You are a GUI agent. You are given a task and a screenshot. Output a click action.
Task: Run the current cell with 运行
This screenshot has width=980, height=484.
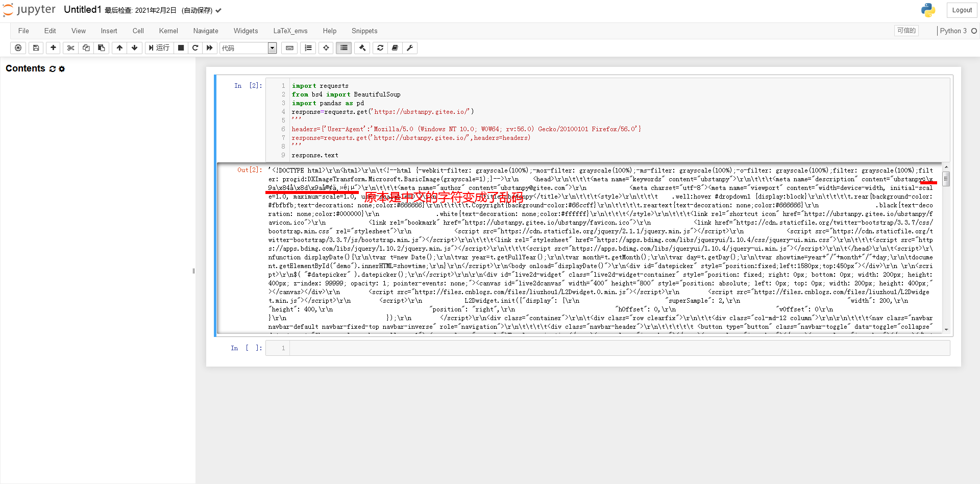[x=159, y=48]
